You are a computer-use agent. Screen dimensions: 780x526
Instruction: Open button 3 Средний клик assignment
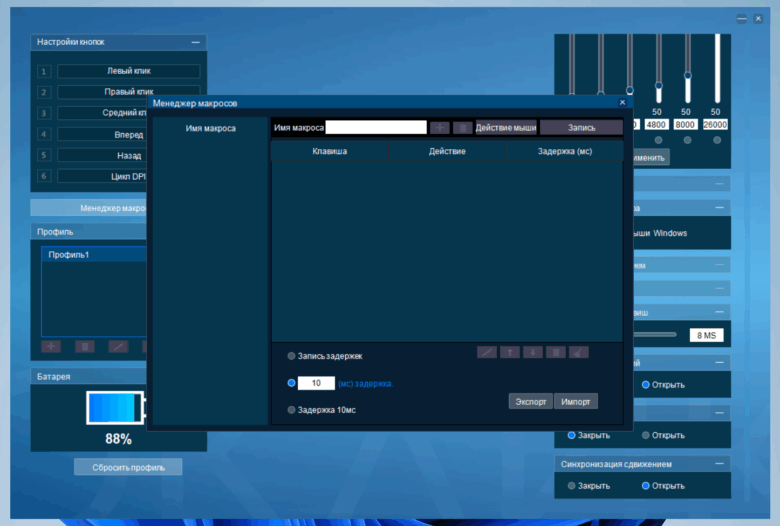[x=102, y=113]
